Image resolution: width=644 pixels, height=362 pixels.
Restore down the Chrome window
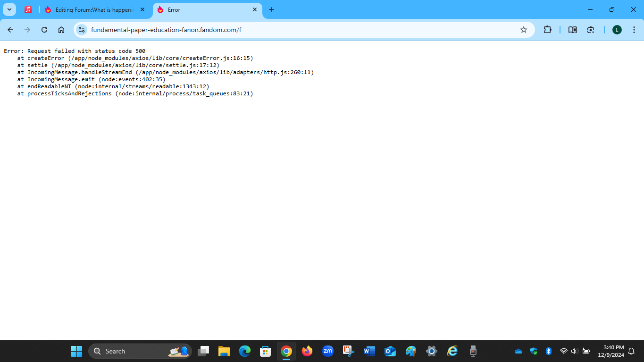(x=612, y=9)
